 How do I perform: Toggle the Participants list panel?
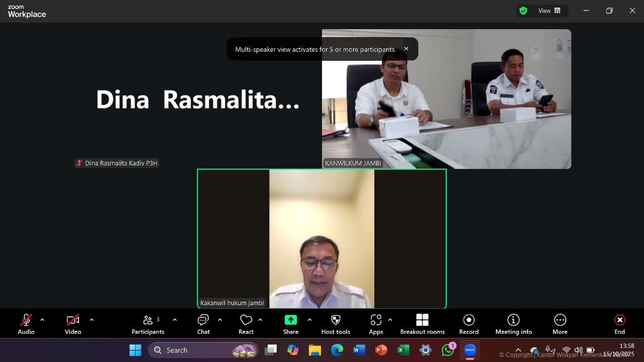pos(148,324)
